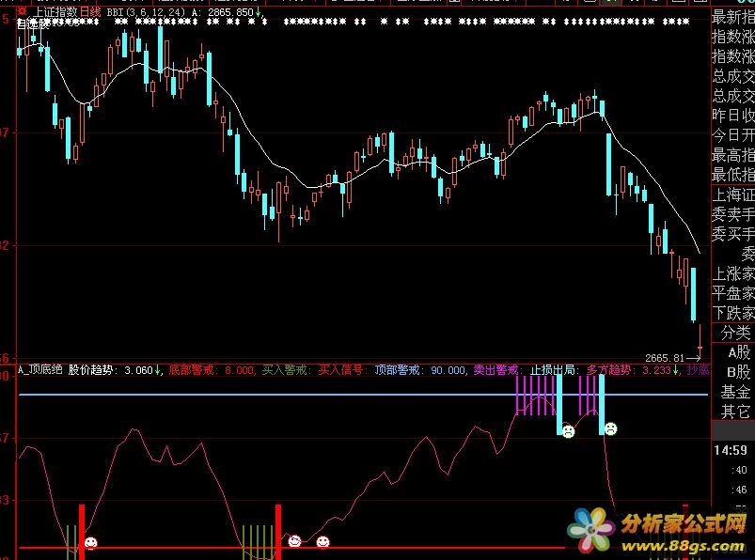Click the colorful flower logo icon
This screenshot has height=560, width=755.
point(591,531)
